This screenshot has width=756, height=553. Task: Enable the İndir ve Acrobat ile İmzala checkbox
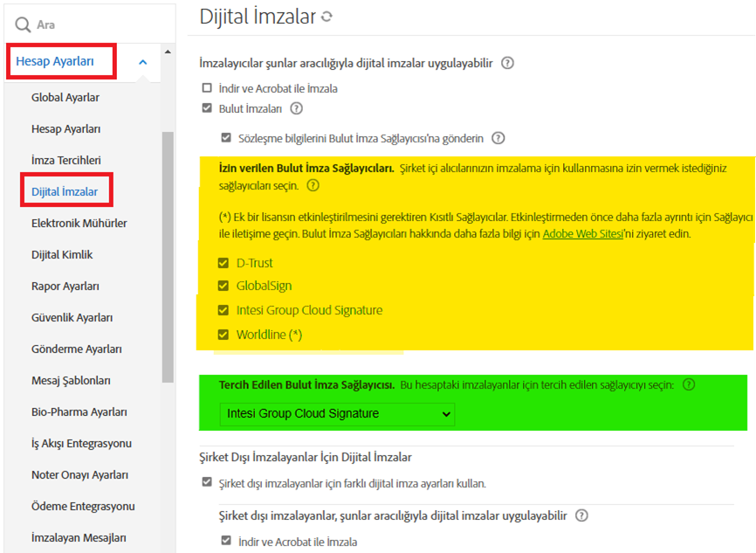(x=206, y=87)
